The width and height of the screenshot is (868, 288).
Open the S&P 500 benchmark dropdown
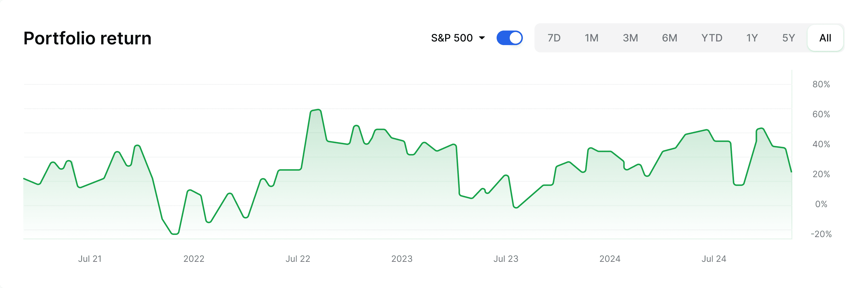pyautogui.click(x=452, y=38)
